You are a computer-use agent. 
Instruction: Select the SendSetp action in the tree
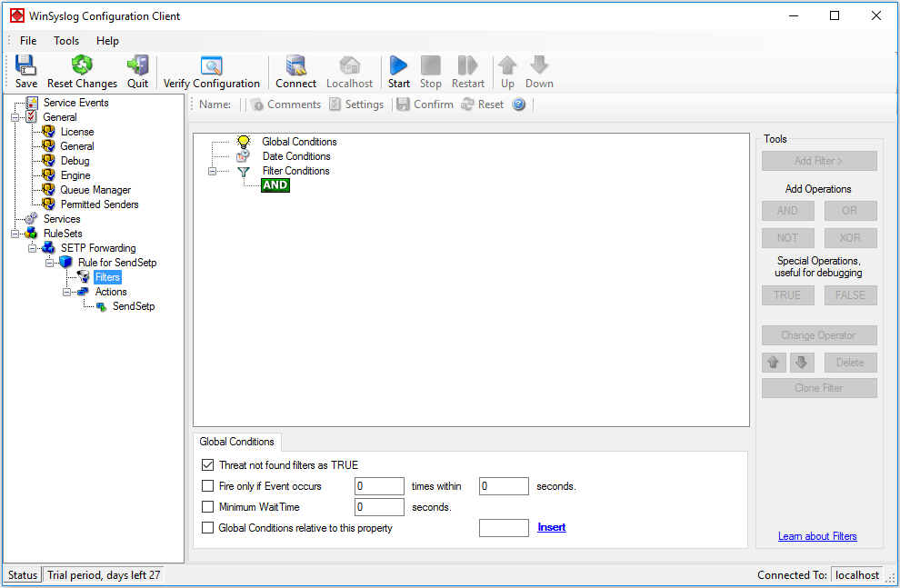click(x=134, y=306)
